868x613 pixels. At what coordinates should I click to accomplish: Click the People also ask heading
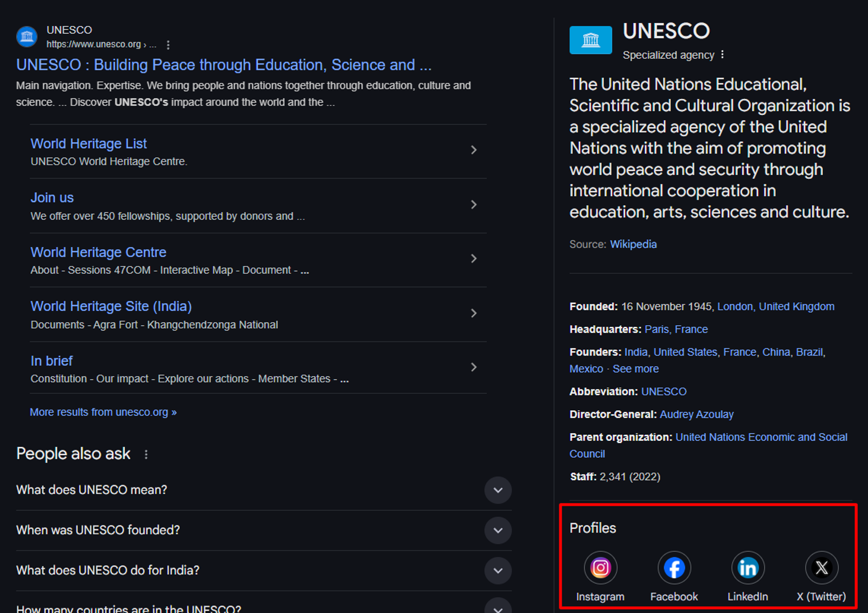coord(73,454)
